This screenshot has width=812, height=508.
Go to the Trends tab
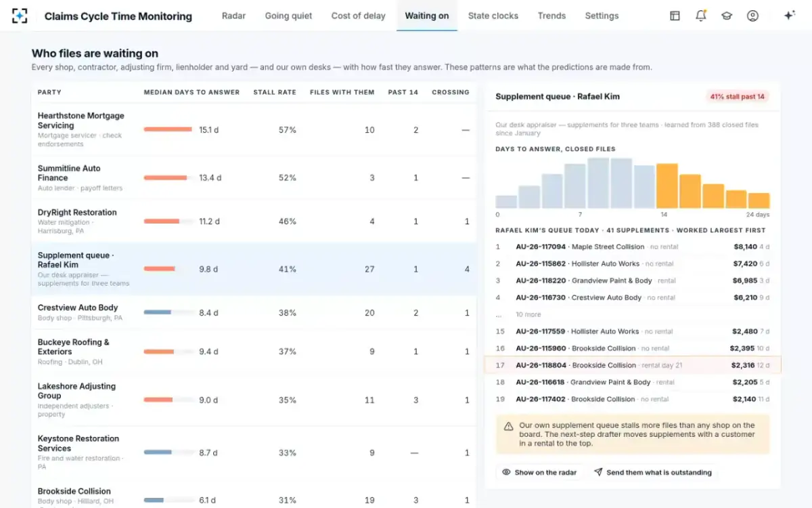pyautogui.click(x=551, y=16)
